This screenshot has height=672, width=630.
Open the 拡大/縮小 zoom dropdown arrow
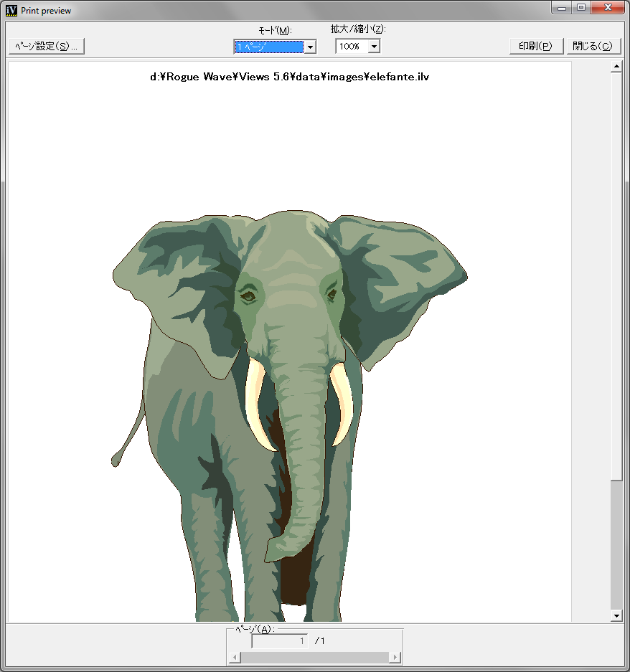point(373,47)
